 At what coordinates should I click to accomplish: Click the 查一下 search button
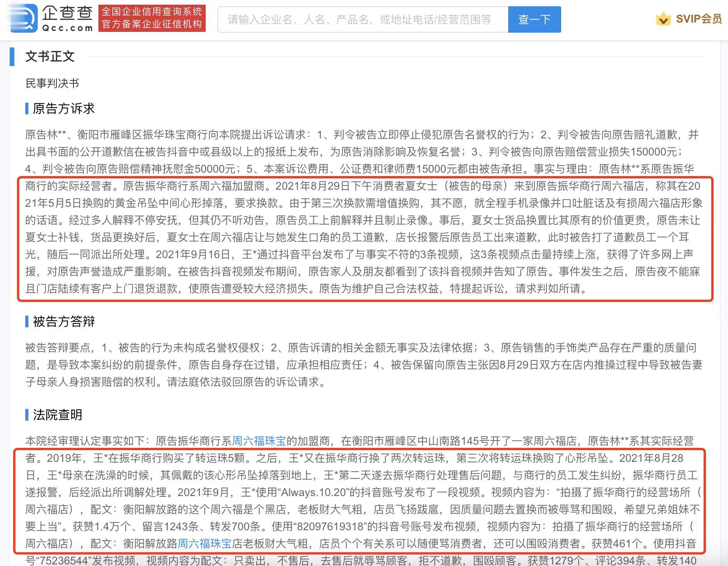[534, 19]
